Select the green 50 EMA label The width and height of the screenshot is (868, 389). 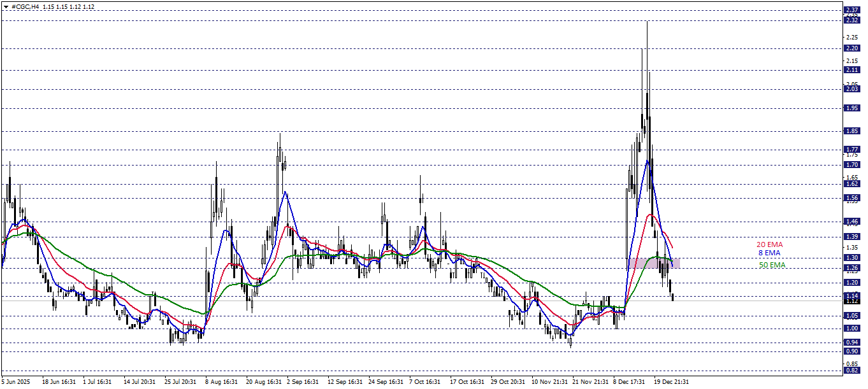click(x=772, y=265)
